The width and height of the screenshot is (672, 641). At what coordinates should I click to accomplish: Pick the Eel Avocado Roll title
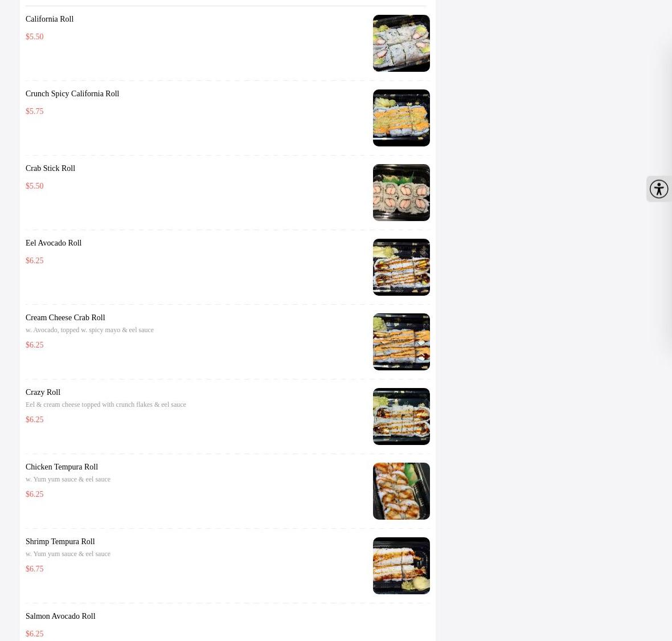(53, 243)
